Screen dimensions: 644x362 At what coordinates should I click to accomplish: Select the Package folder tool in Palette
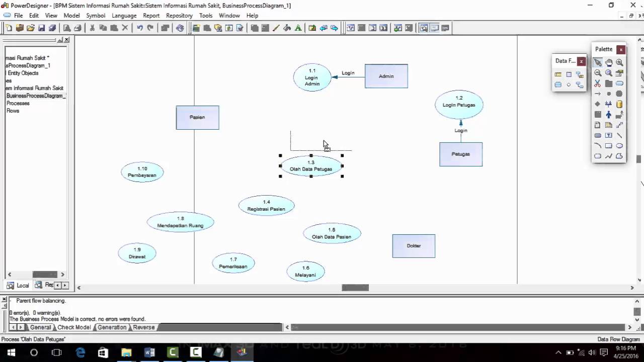[609, 83]
